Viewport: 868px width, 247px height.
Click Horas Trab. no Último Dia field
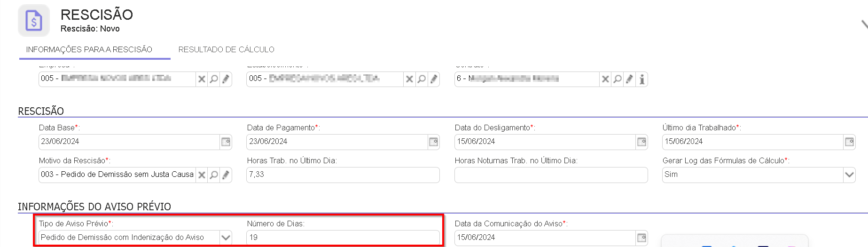343,175
